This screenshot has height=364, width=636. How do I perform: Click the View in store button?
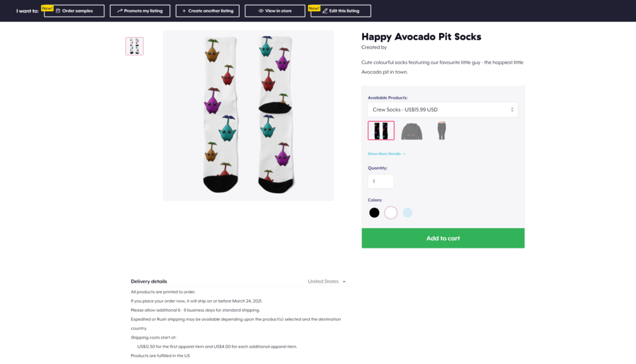(275, 11)
